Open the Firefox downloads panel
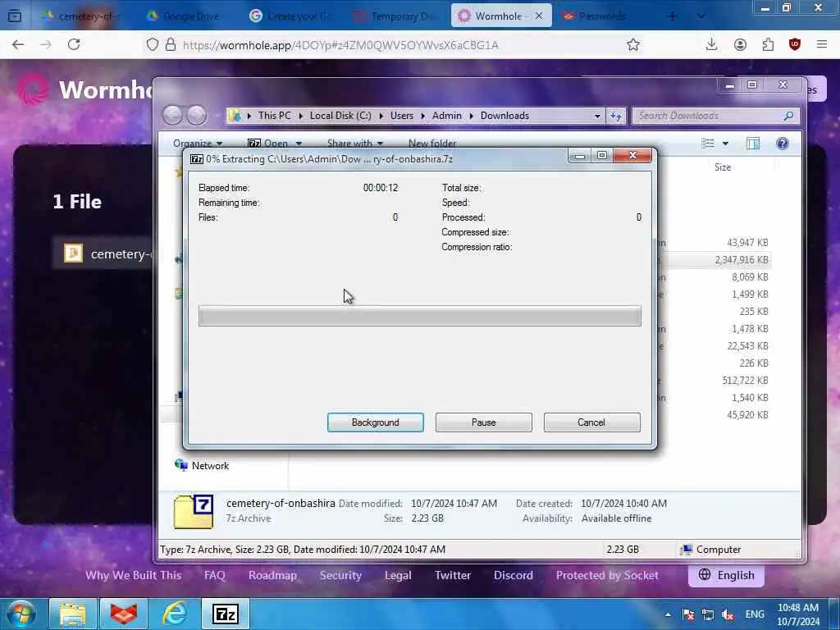 [711, 44]
